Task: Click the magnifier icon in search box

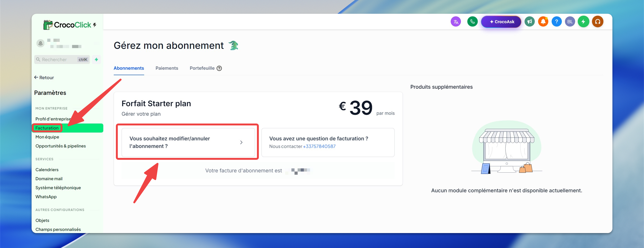Action: [x=38, y=59]
